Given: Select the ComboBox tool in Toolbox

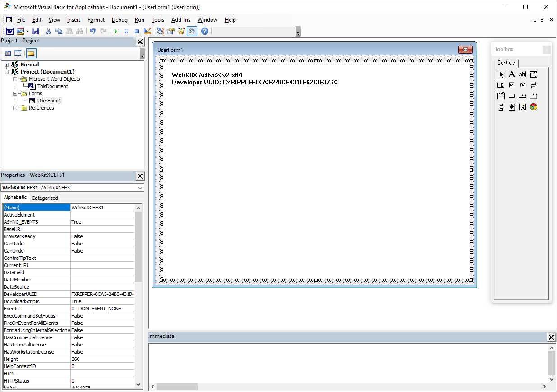Looking at the screenshot, I should point(534,74).
